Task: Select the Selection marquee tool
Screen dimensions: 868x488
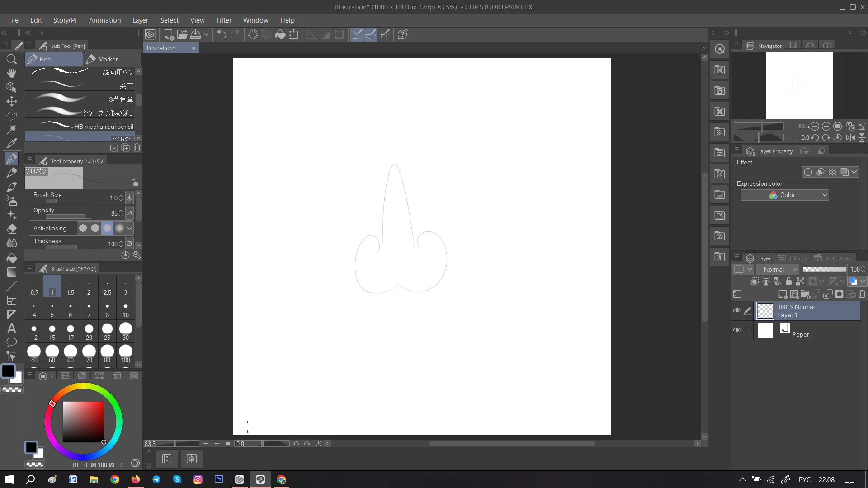Action: point(12,115)
